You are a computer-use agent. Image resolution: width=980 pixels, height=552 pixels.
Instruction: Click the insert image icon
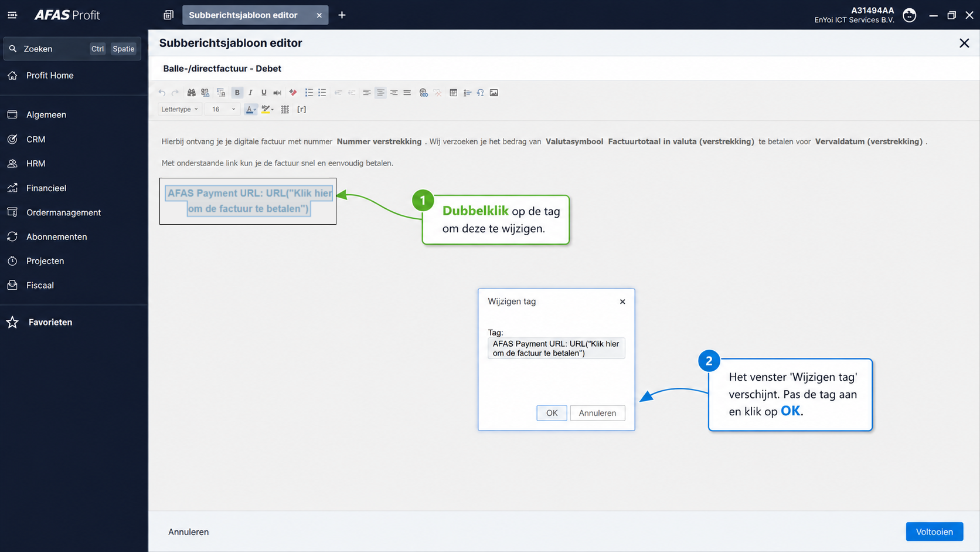click(x=494, y=93)
